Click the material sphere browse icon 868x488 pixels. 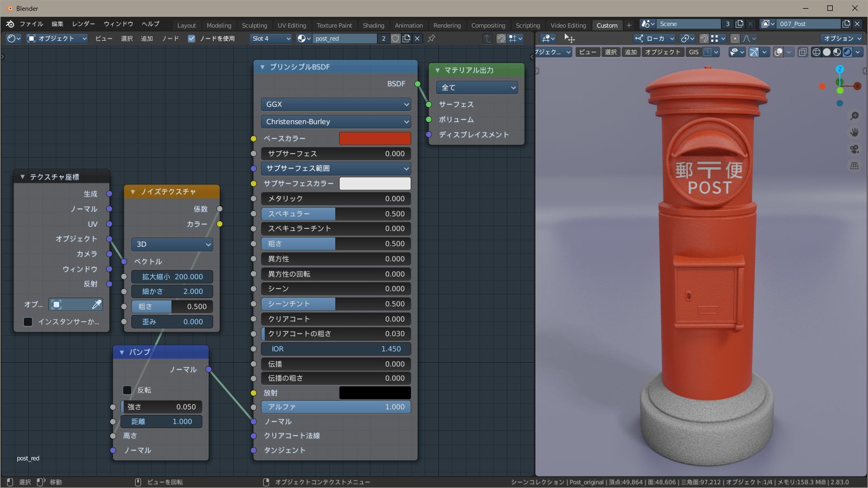click(x=304, y=38)
